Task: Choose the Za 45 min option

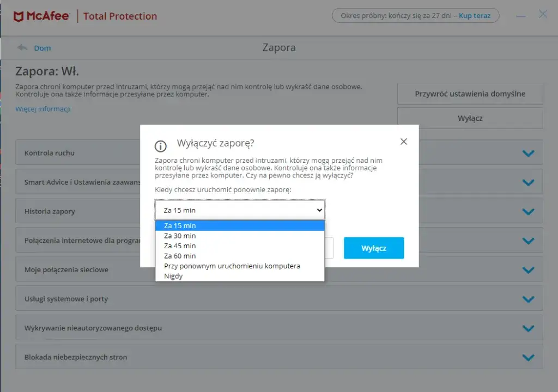Action: coord(180,246)
